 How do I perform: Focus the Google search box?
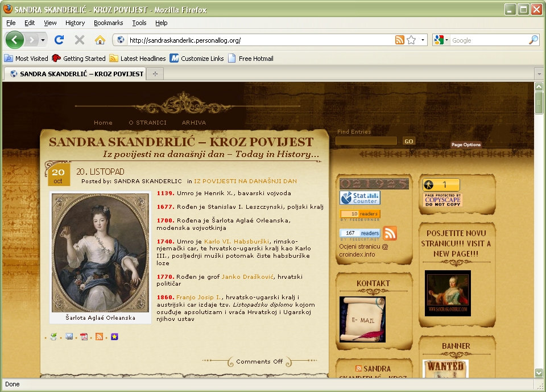coord(489,40)
